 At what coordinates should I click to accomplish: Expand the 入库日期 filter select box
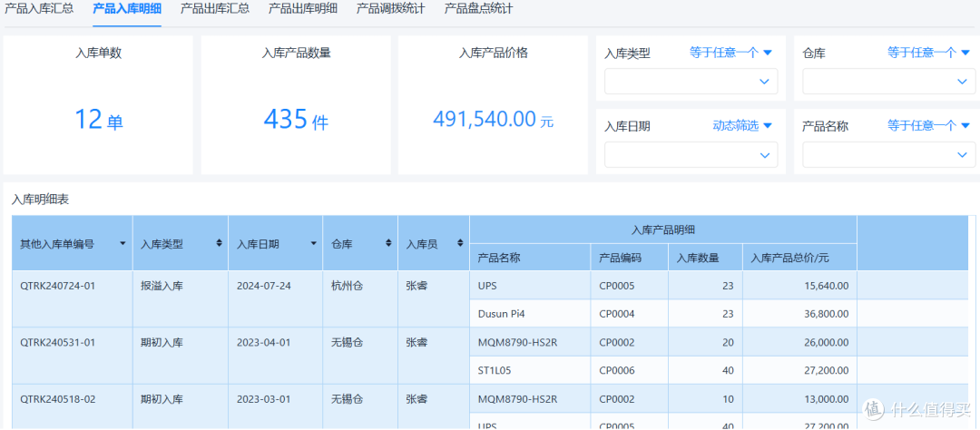pyautogui.click(x=691, y=154)
